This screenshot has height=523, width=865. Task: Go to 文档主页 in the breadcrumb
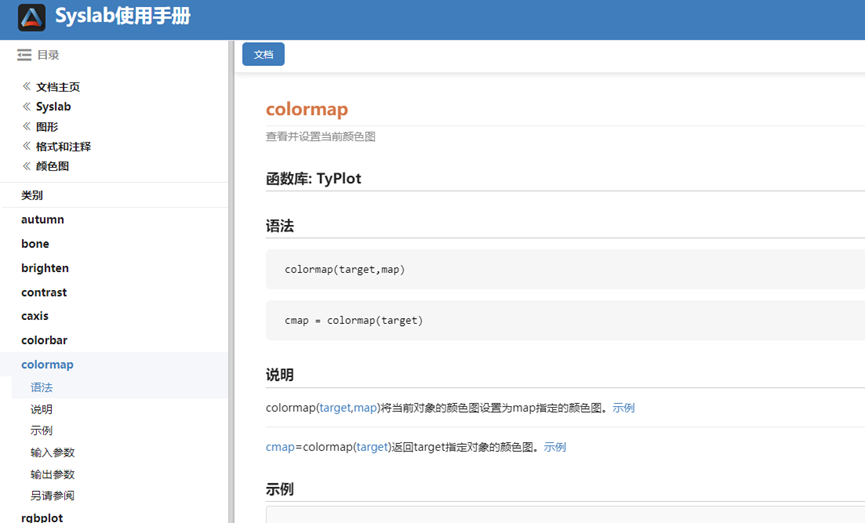pos(58,87)
